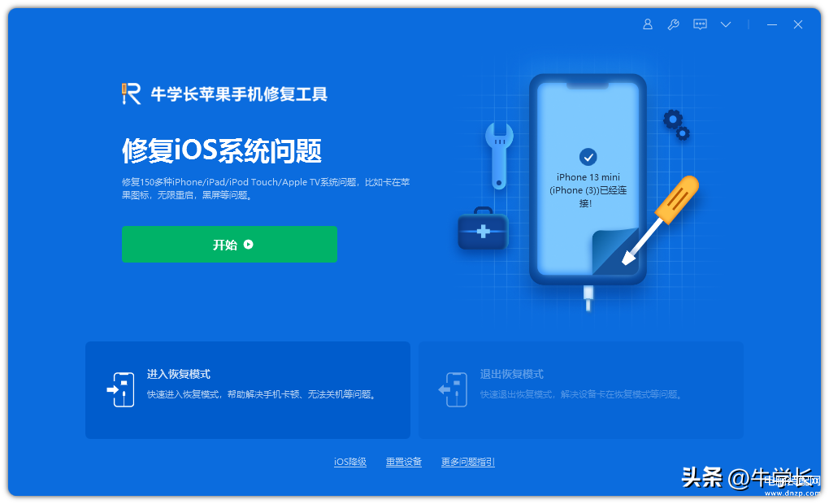The image size is (829, 504).
Task: Open the iOS降级 link
Action: [x=350, y=462]
